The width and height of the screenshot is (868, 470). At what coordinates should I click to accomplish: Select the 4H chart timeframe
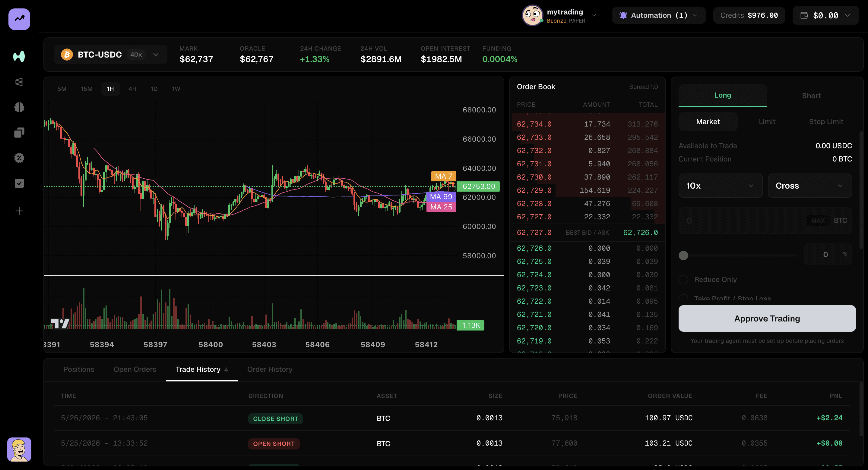coord(132,89)
